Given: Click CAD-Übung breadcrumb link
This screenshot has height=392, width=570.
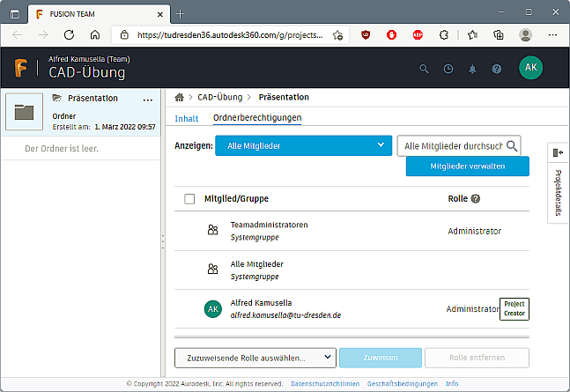Looking at the screenshot, I should pyautogui.click(x=219, y=97).
